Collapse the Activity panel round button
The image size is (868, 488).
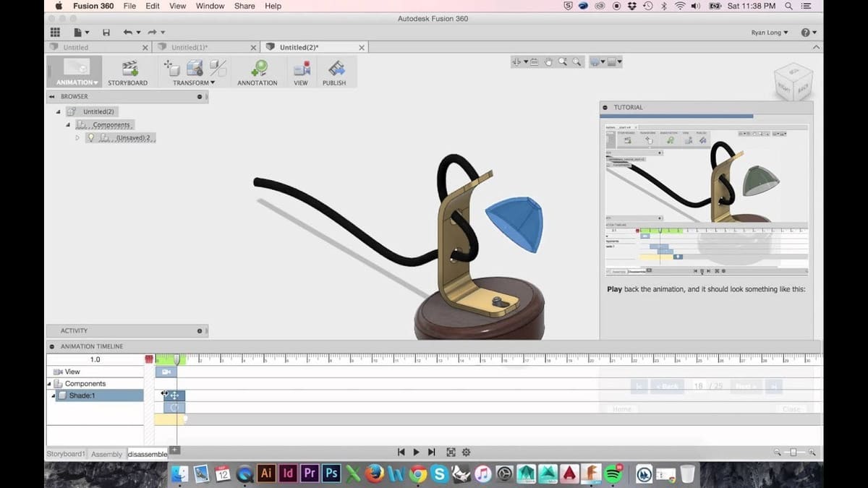[x=200, y=330]
